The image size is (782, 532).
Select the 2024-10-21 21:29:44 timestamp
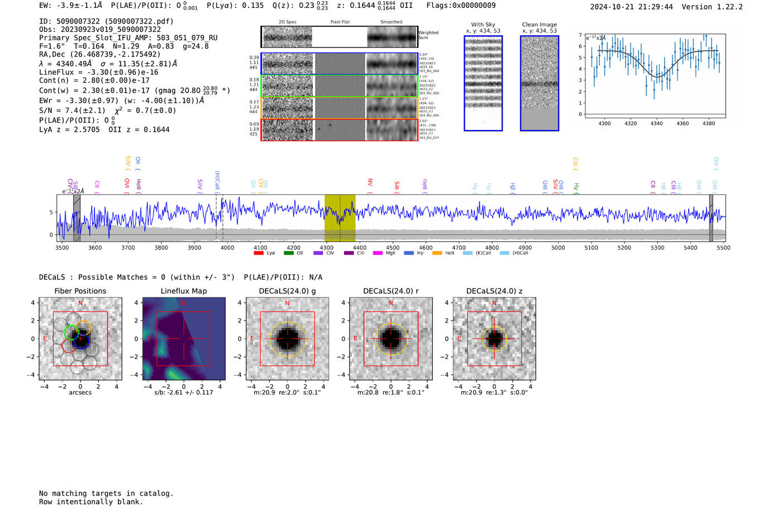click(632, 7)
